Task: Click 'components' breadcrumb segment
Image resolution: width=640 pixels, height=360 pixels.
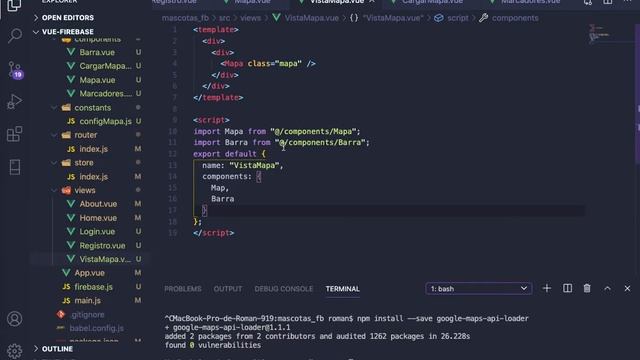Action: pos(515,18)
